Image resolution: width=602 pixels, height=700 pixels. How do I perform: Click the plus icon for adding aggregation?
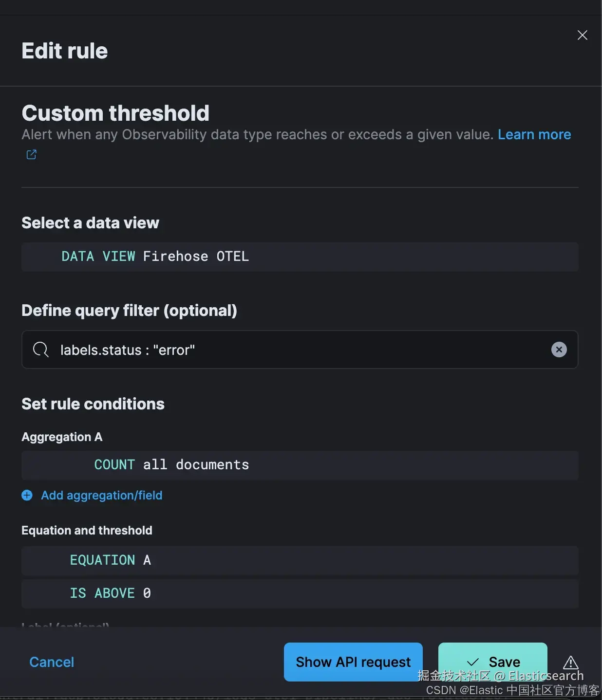(x=27, y=495)
